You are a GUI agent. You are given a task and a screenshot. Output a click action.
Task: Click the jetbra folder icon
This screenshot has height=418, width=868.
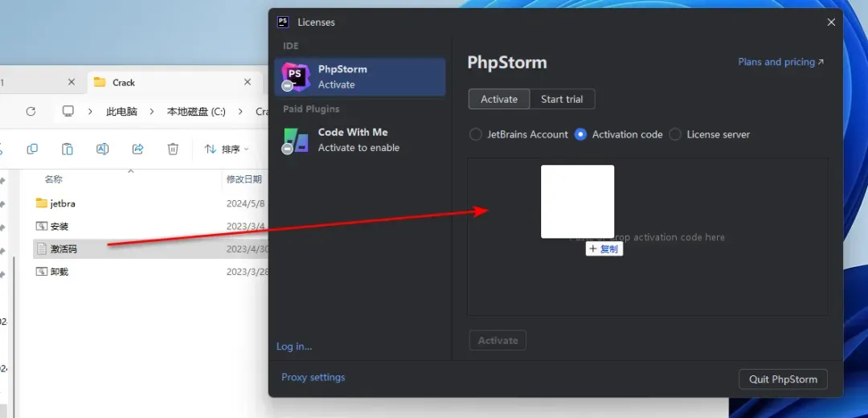[42, 203]
